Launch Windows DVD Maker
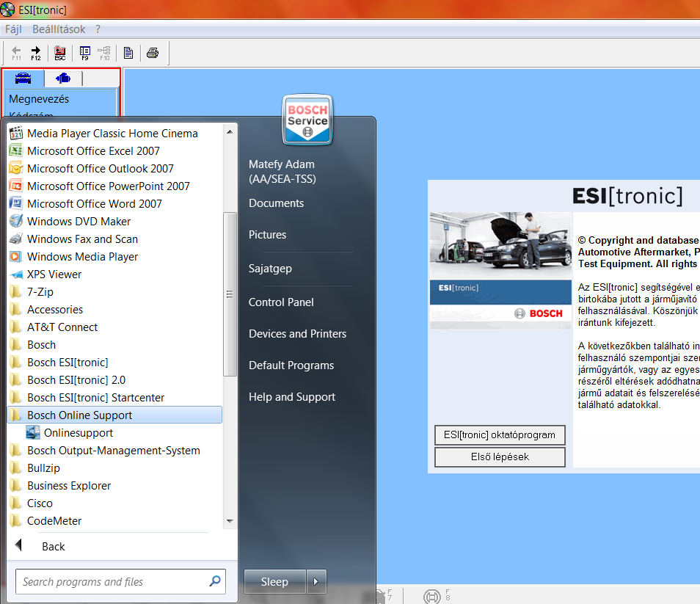This screenshot has height=604, width=700. pos(114,222)
